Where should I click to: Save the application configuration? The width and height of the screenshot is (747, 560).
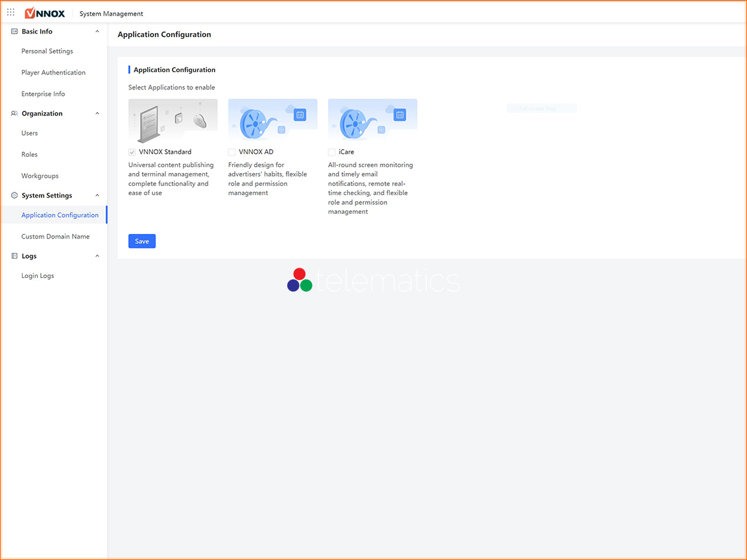[142, 241]
